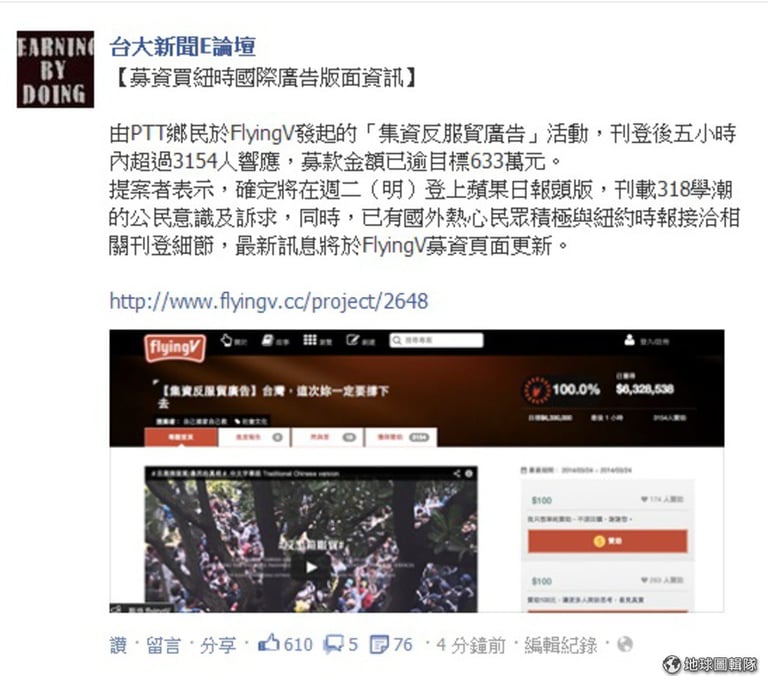Click the user login icon in header
Viewport: 768px width, 676px height.
[630, 340]
